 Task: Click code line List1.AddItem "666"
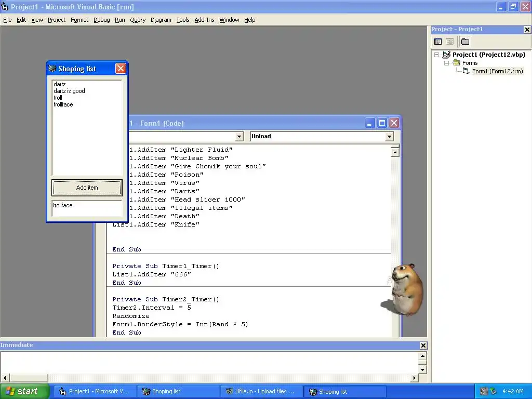[152, 274]
